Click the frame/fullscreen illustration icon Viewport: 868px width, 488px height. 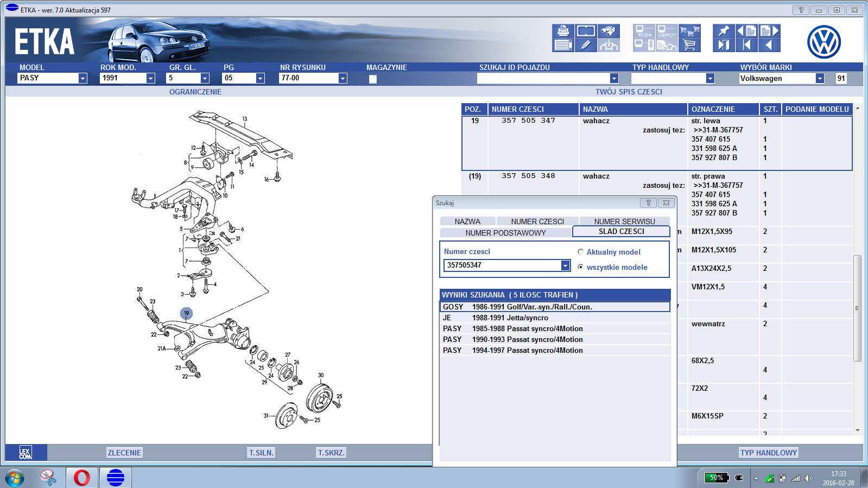pos(586,31)
